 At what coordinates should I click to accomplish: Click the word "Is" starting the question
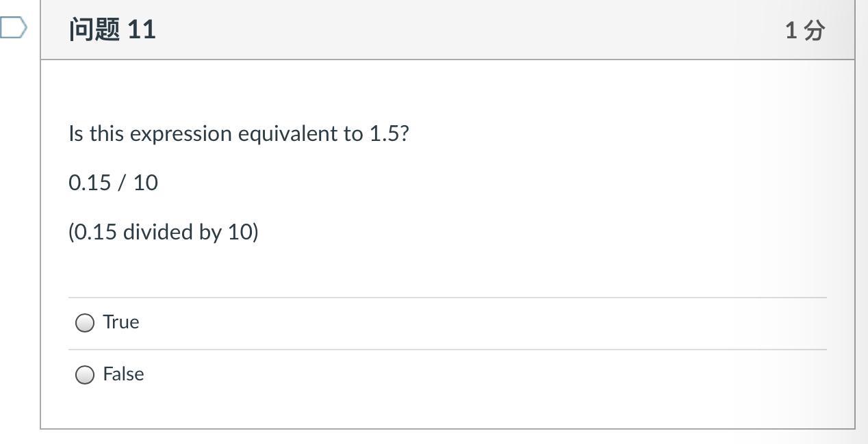pos(76,133)
